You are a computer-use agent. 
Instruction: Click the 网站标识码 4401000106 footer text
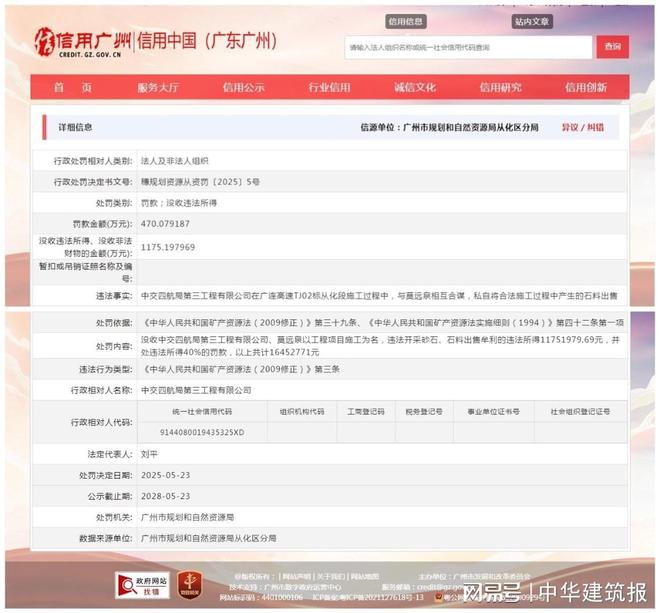pyautogui.click(x=261, y=597)
